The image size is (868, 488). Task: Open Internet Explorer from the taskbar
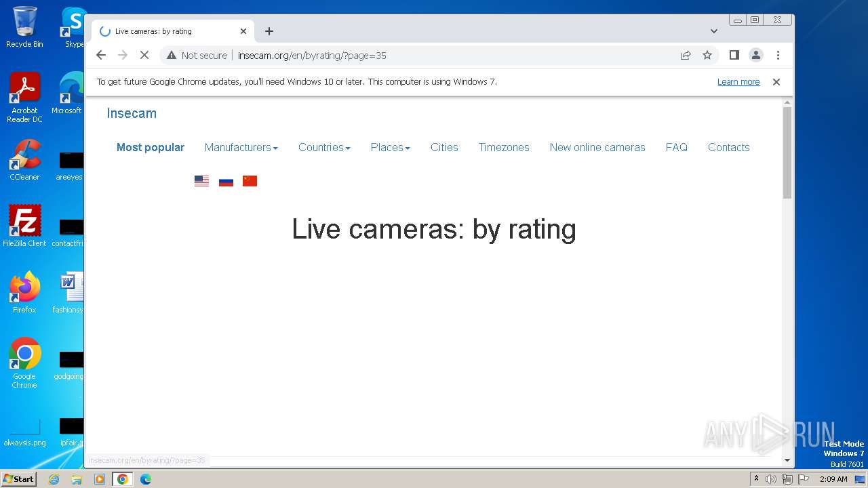54,479
